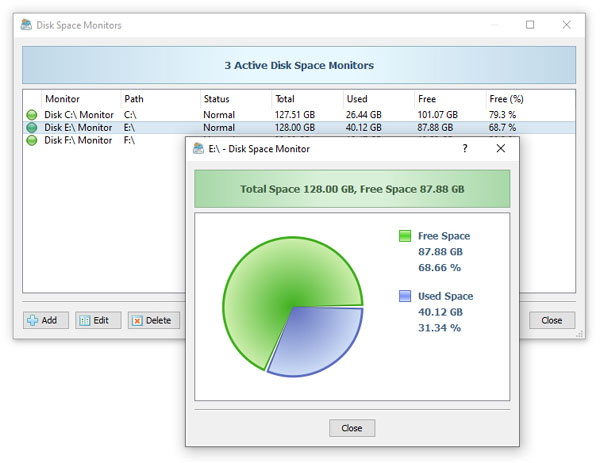The width and height of the screenshot is (600, 463).
Task: Click the status icon for Disk E:\ Monitor
Action: point(32,127)
